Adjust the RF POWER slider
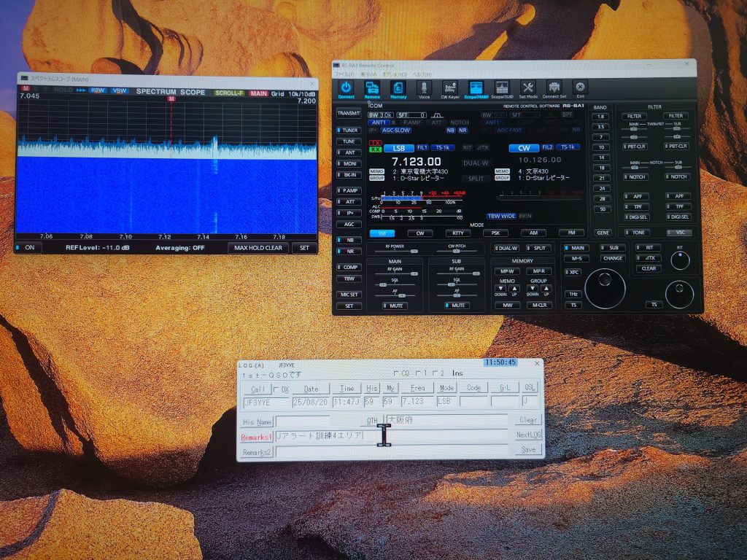The height and width of the screenshot is (560, 747). tap(414, 252)
